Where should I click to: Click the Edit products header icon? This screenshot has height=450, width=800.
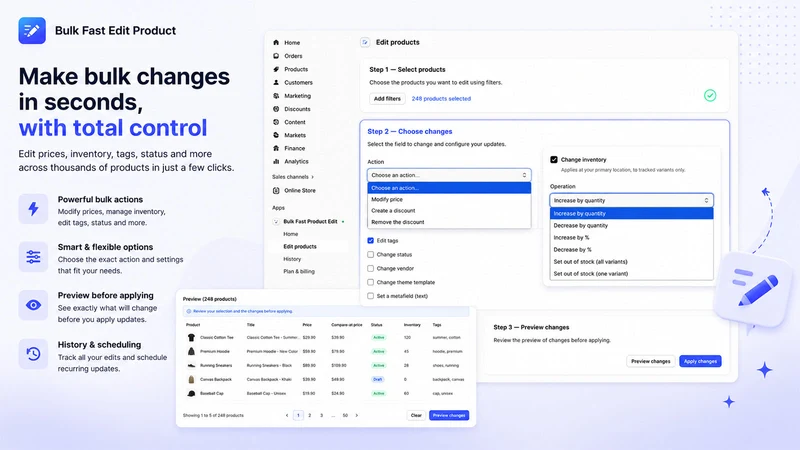[x=365, y=42]
